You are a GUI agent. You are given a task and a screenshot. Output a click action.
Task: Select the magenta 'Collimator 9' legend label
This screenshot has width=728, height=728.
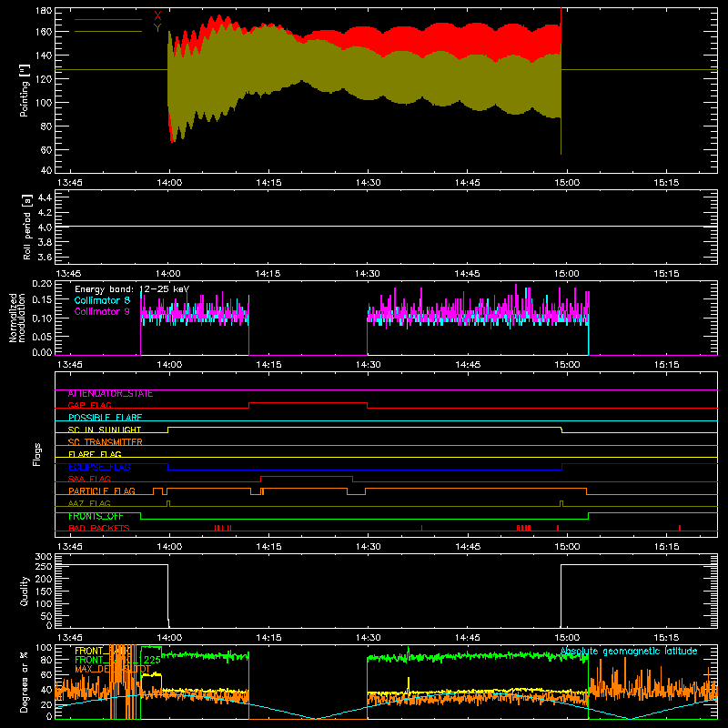pos(102,311)
